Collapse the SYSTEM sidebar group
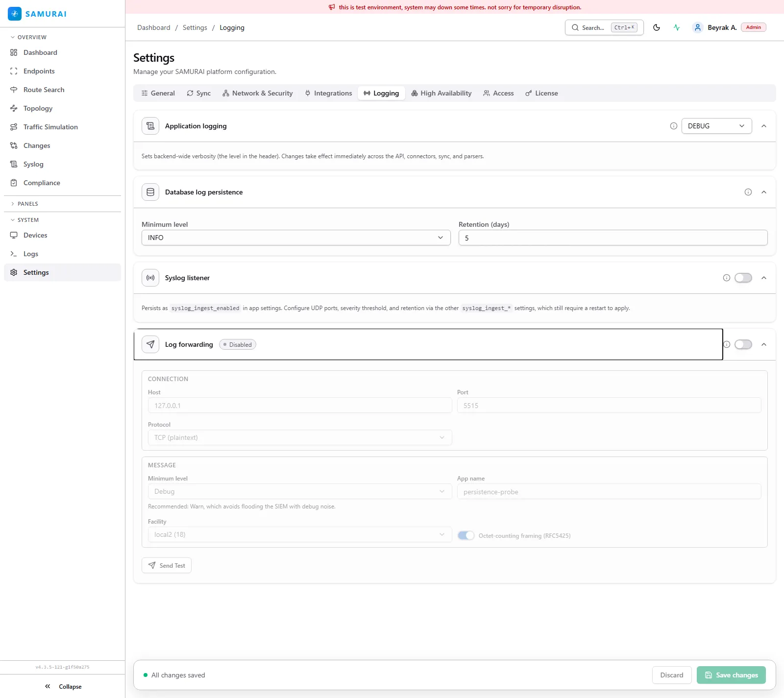The height and width of the screenshot is (698, 784). [x=24, y=220]
